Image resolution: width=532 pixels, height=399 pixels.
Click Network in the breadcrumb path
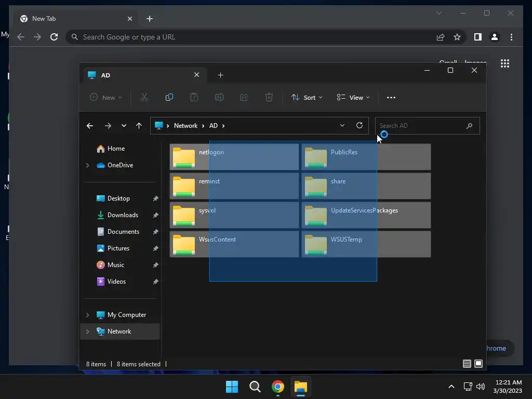click(x=185, y=126)
